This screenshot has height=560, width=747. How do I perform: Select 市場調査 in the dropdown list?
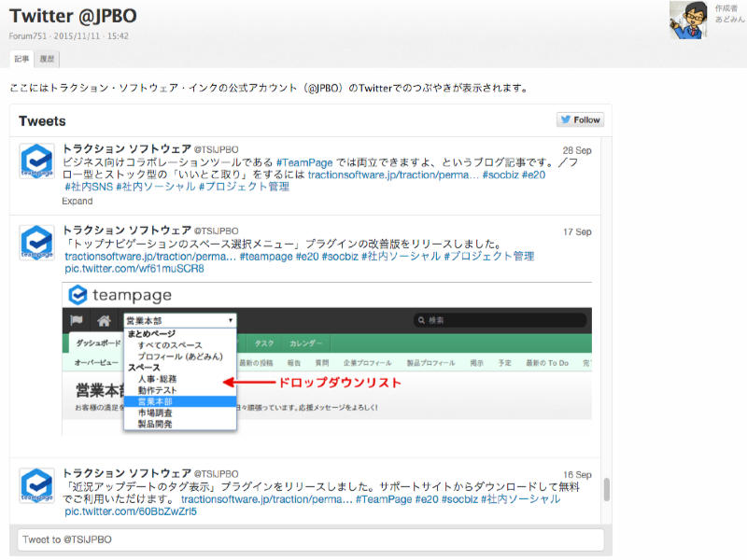(155, 413)
